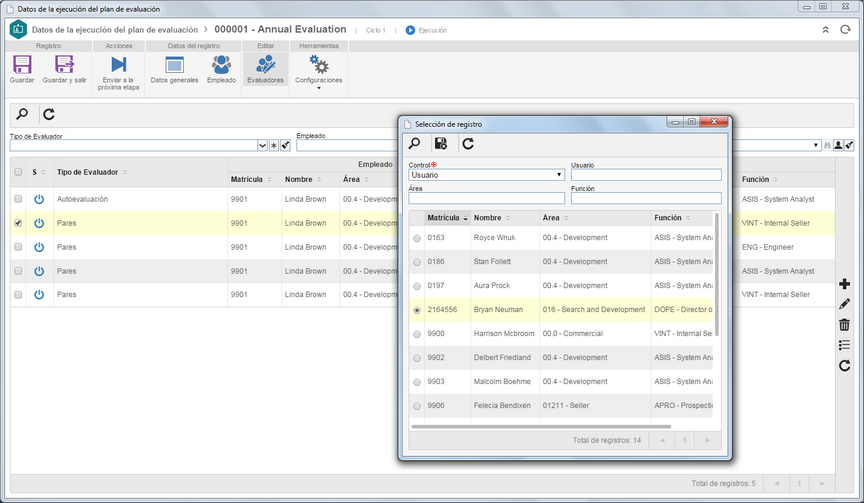Image resolution: width=864 pixels, height=503 pixels.
Task: Go to previous page in main table pager
Action: pyautogui.click(x=776, y=483)
